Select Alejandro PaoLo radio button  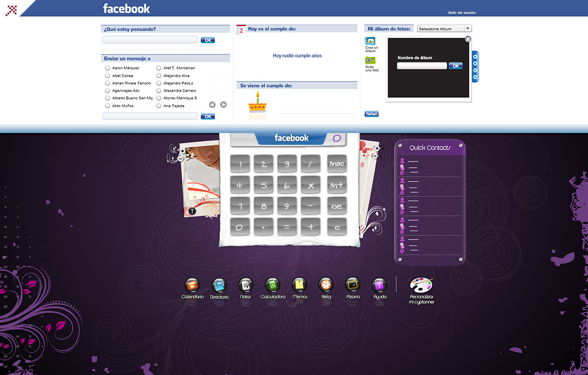159,83
